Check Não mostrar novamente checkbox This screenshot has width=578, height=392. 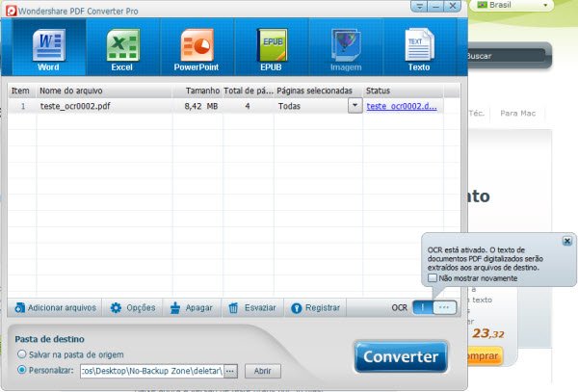[432, 278]
